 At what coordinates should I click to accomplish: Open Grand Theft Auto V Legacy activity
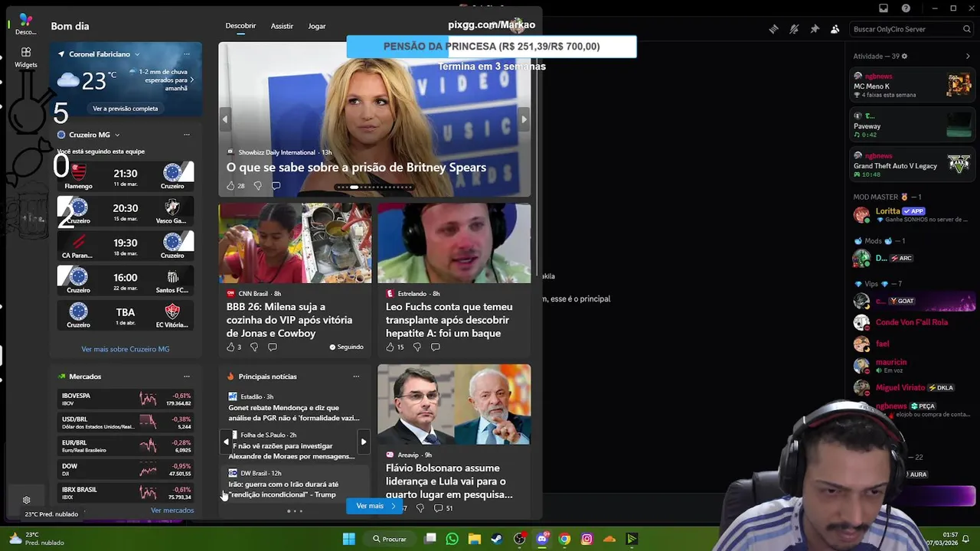click(911, 165)
